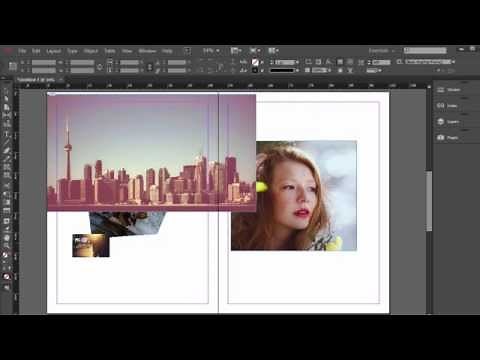This screenshot has height=360, width=480.
Task: Open the Help menu
Action: pyautogui.click(x=167, y=51)
